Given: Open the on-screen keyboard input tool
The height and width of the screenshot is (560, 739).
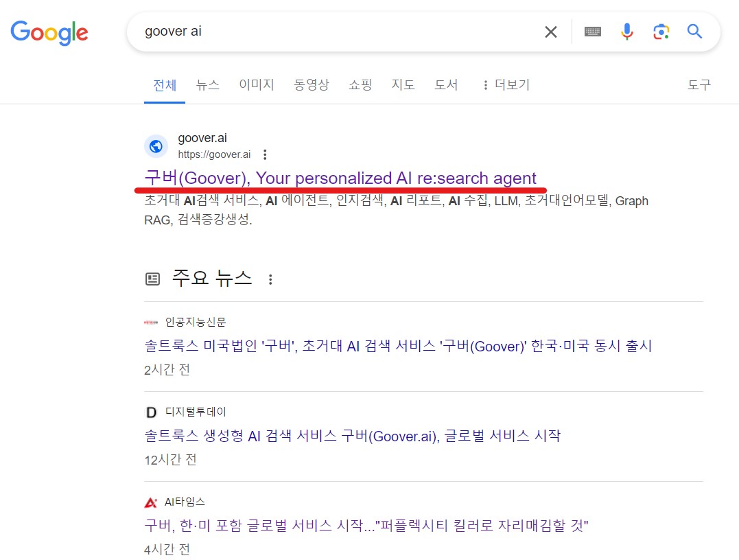Looking at the screenshot, I should [592, 32].
